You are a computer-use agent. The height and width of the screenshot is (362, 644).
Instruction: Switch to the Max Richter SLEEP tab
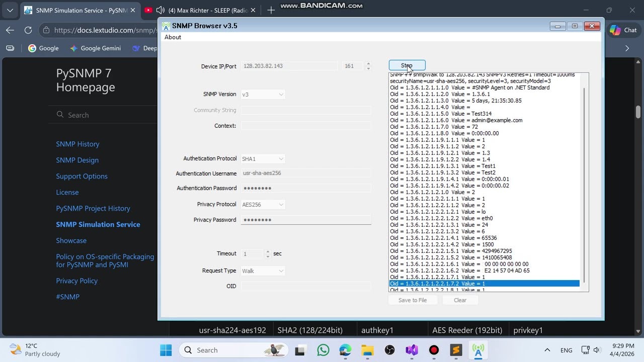pyautogui.click(x=201, y=10)
